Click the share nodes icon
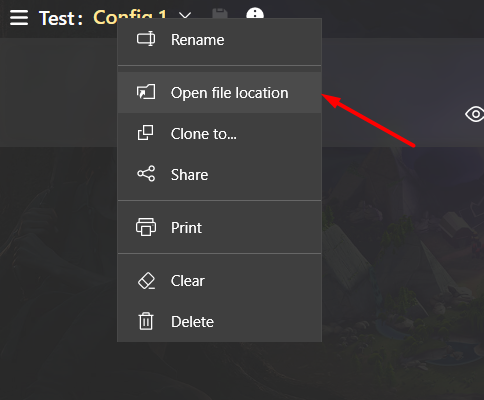Viewport: 484px width, 400px height. click(x=146, y=173)
